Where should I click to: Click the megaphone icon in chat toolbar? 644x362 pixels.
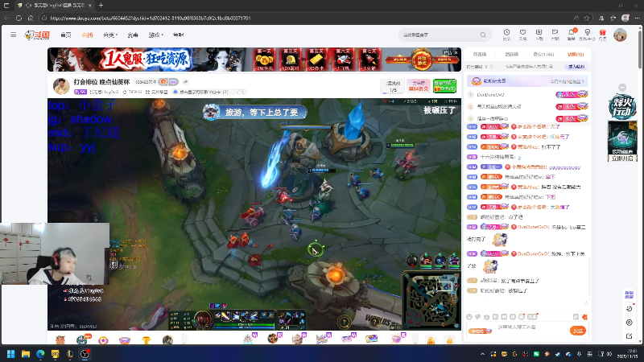pos(478,317)
